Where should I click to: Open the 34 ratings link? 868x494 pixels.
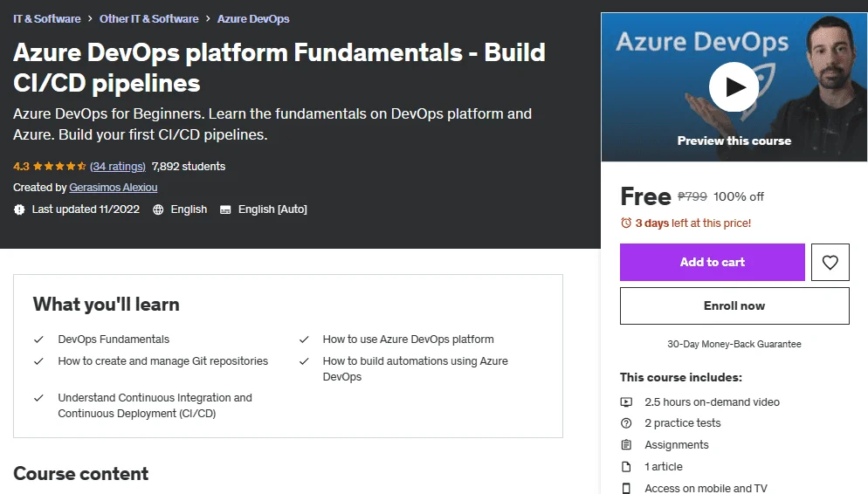(x=118, y=167)
